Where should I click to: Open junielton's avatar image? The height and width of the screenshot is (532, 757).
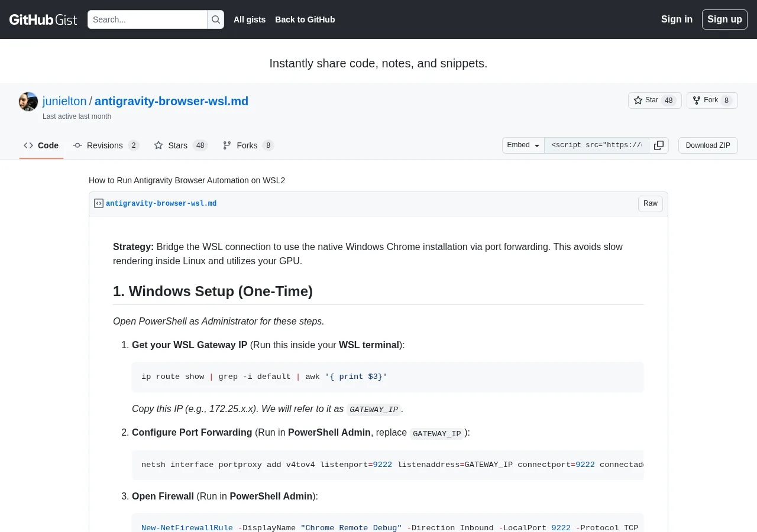(x=28, y=102)
